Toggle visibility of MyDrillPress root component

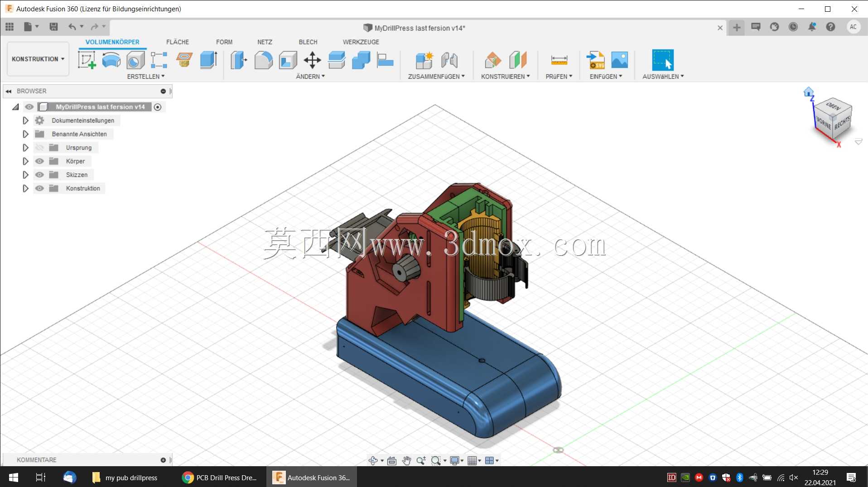coord(29,107)
